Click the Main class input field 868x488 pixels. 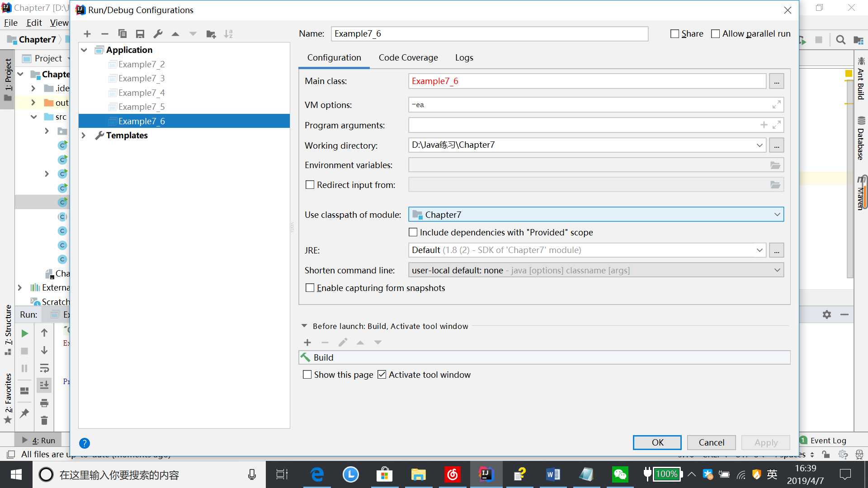tap(587, 80)
